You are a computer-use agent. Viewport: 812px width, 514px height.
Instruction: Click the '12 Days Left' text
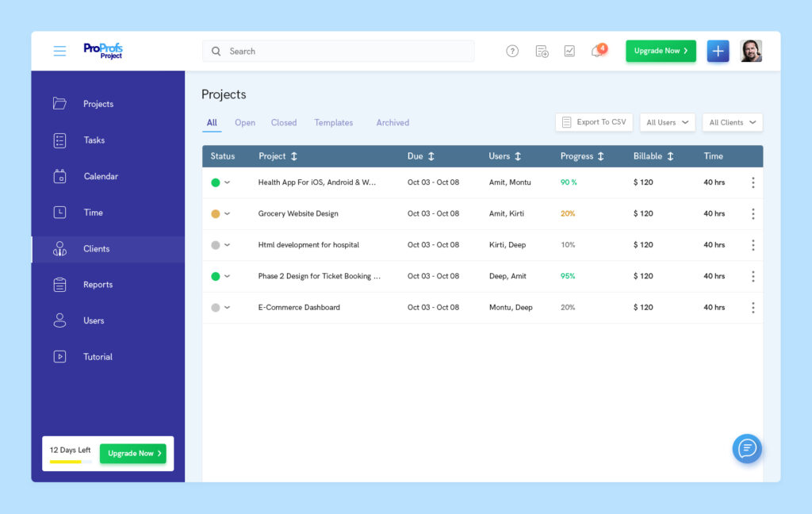click(70, 450)
